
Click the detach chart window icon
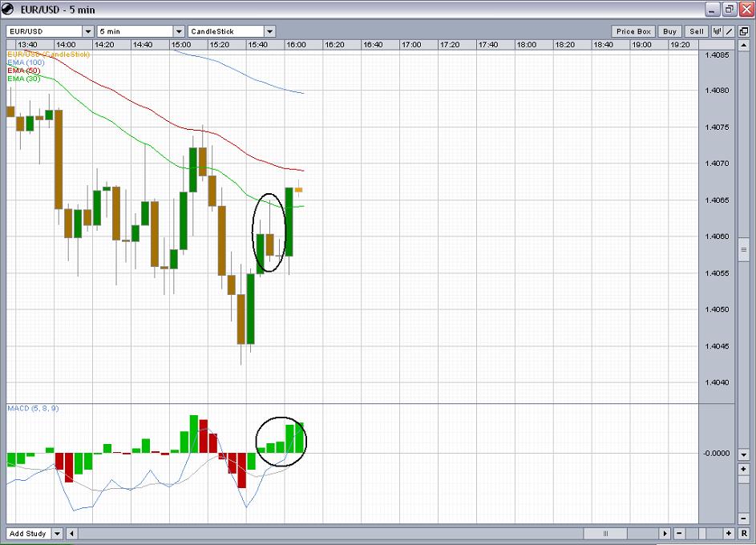point(743,31)
